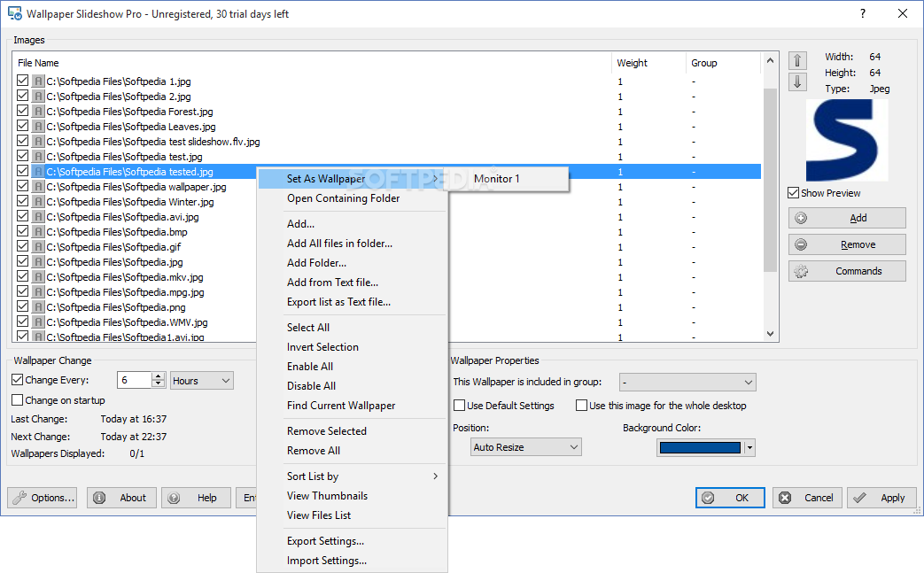Screen dimensions: 924x573
Task: Click the file icon next to Softpedia 2.jpg
Action: [38, 96]
